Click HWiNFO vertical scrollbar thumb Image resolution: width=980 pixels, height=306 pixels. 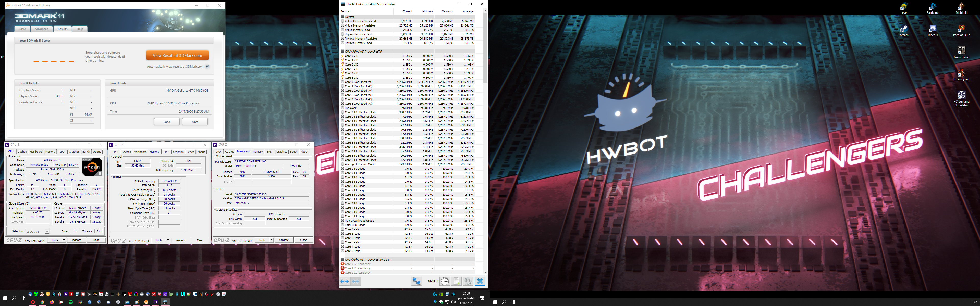[x=485, y=48]
